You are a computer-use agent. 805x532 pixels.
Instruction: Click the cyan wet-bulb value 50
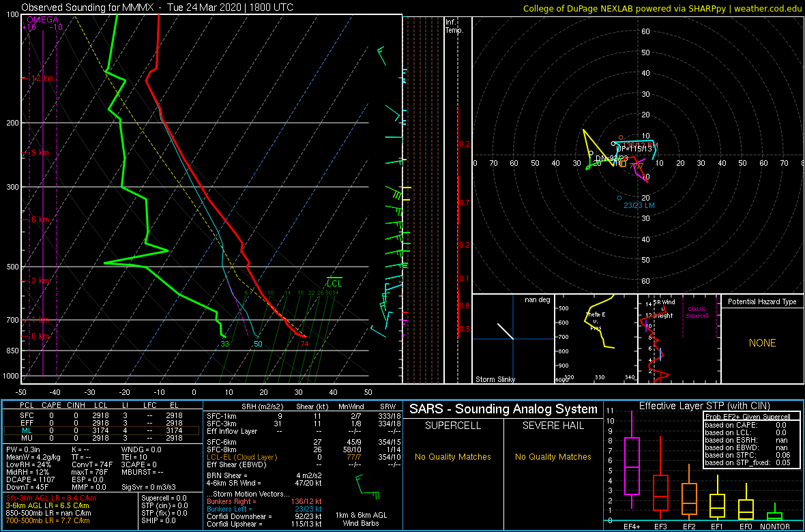tap(258, 344)
